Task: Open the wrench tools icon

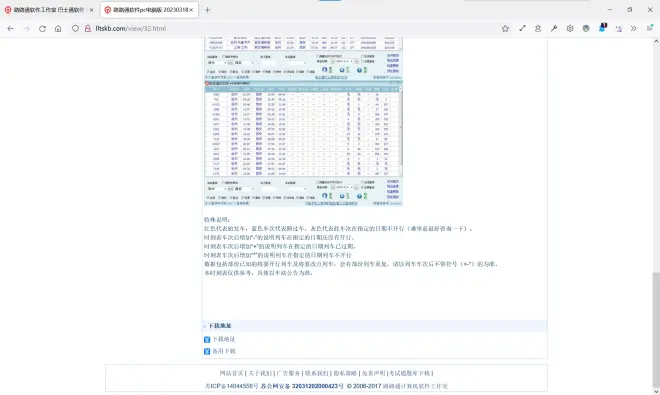Action: pos(554,29)
